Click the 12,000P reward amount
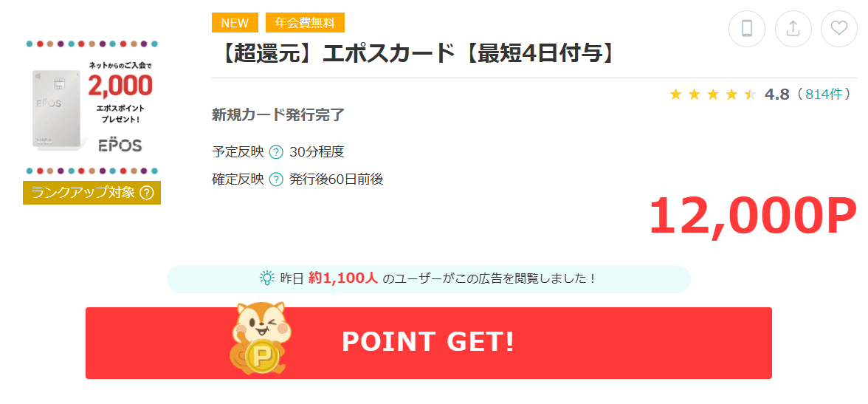The image size is (868, 404). tap(752, 216)
